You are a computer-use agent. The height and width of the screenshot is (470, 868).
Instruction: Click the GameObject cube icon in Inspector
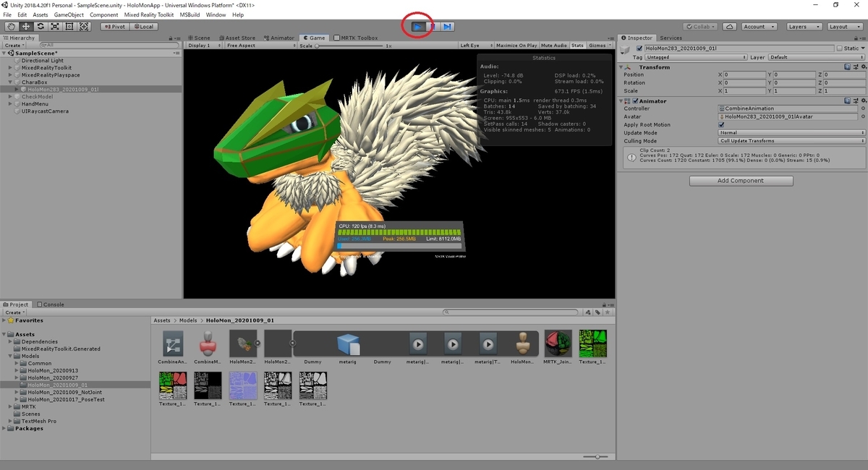click(626, 51)
